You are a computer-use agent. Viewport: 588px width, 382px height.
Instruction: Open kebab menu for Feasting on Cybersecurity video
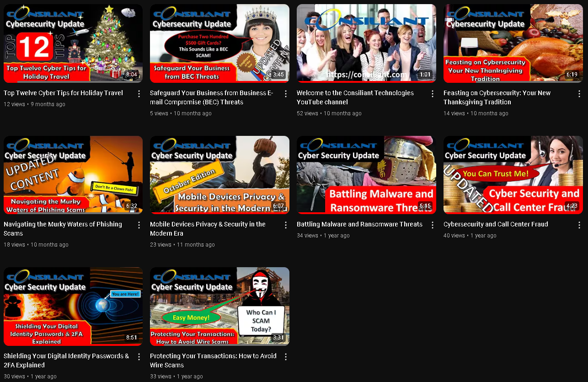pyautogui.click(x=579, y=94)
